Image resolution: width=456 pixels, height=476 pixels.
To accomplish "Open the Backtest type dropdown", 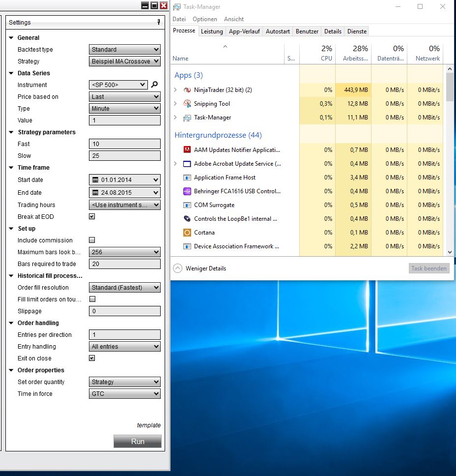I will [125, 50].
